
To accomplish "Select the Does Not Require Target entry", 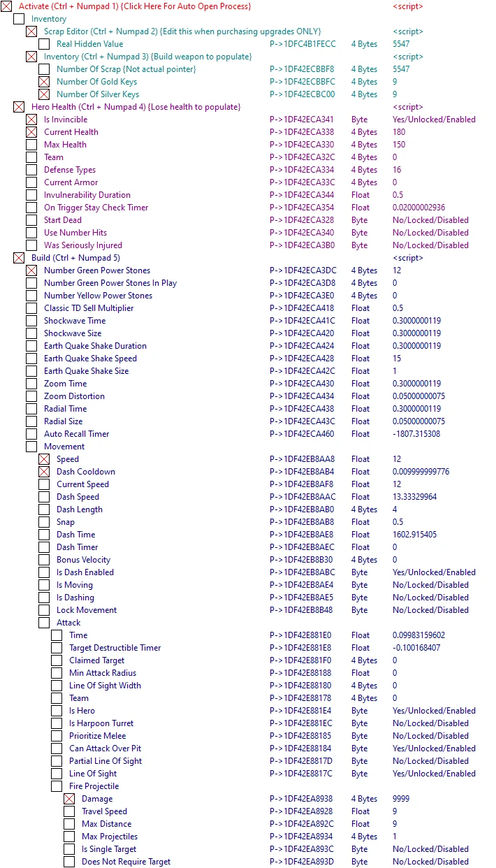I will coord(126,862).
